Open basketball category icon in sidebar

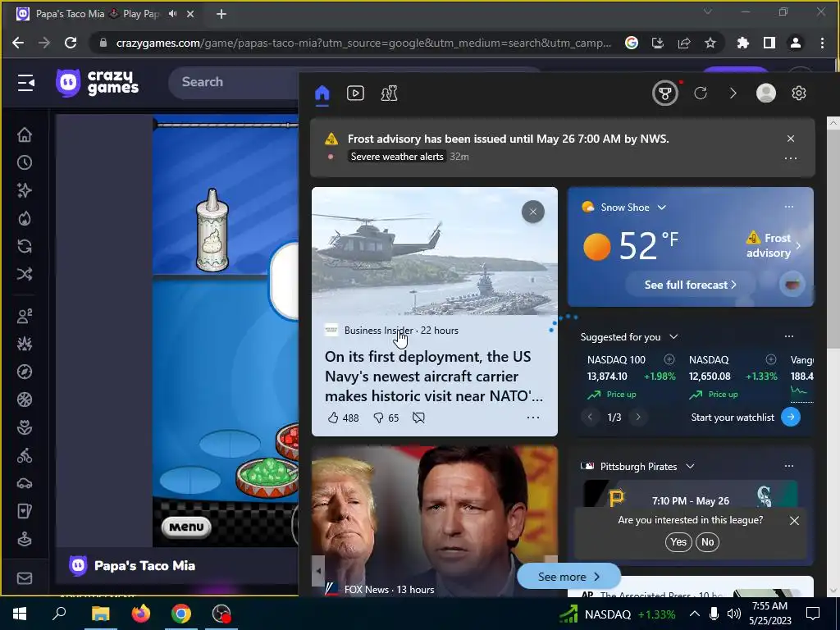click(x=24, y=399)
